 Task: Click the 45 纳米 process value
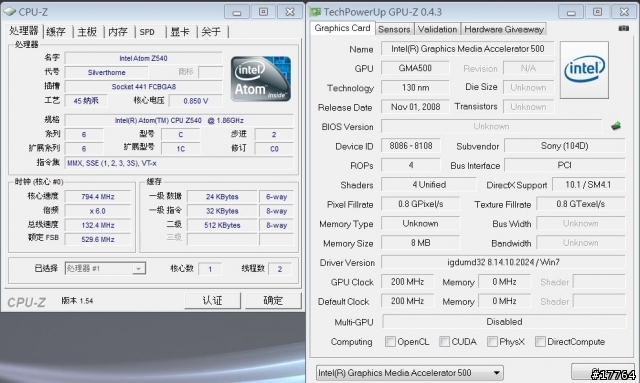pyautogui.click(x=86, y=101)
